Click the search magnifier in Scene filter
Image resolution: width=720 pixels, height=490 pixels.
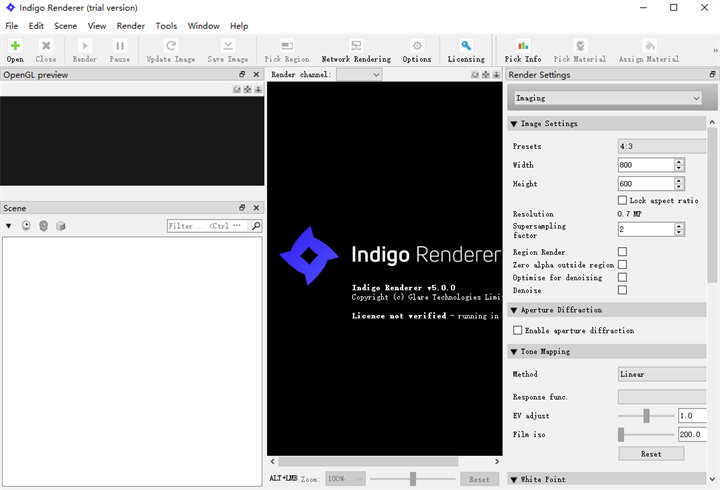click(256, 225)
